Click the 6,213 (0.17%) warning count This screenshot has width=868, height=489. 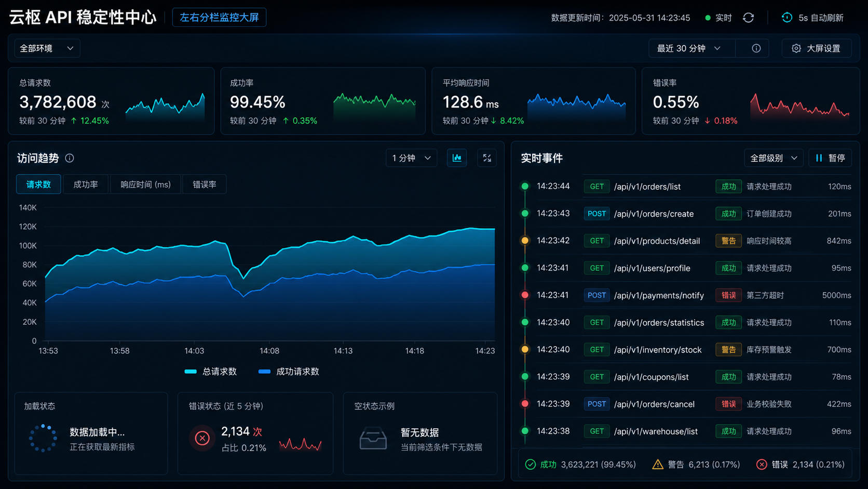[x=714, y=465]
